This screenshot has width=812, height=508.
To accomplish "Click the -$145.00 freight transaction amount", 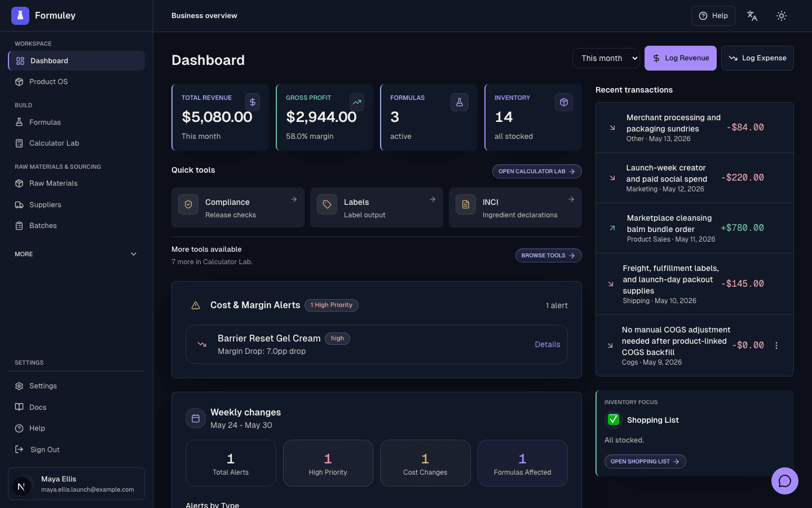I will [743, 284].
